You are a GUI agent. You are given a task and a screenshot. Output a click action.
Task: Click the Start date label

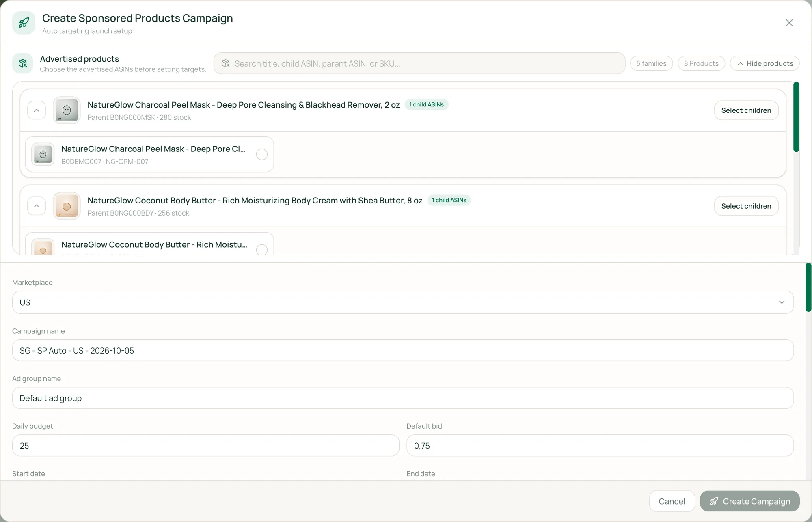[x=28, y=474]
